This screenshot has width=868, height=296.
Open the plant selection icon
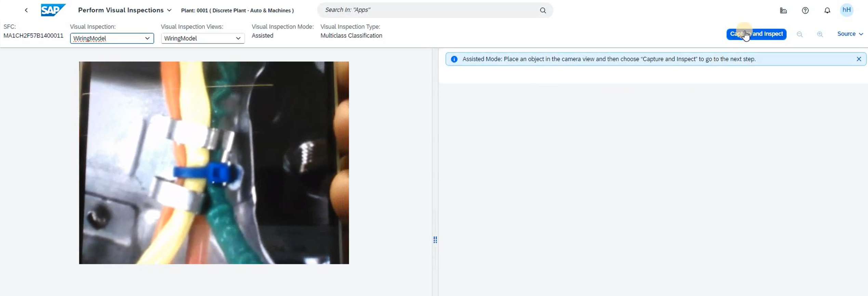point(783,11)
